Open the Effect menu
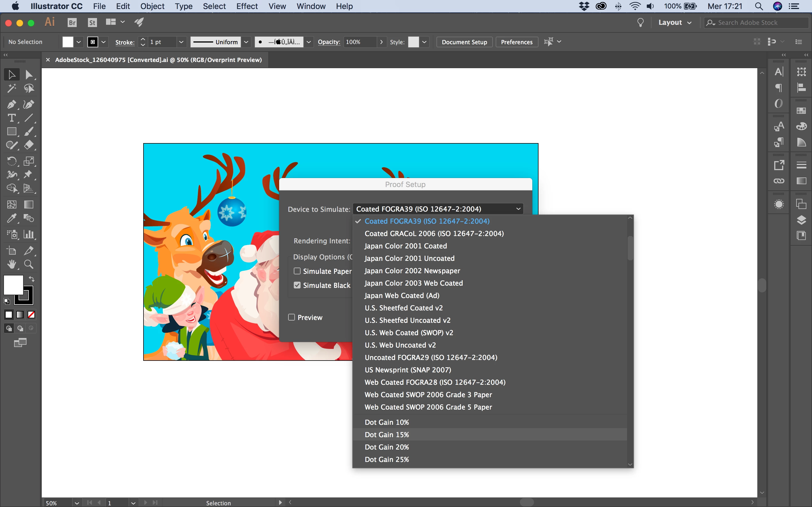The image size is (812, 507). click(247, 6)
